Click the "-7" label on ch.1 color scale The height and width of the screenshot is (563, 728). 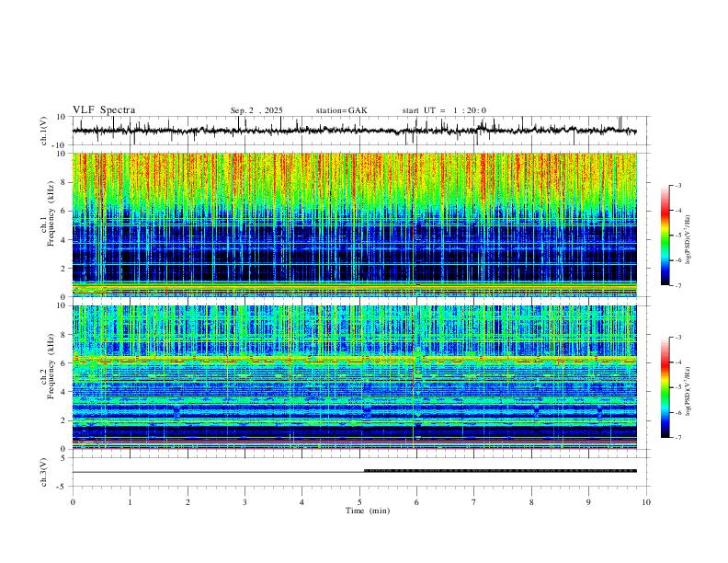pos(677,285)
